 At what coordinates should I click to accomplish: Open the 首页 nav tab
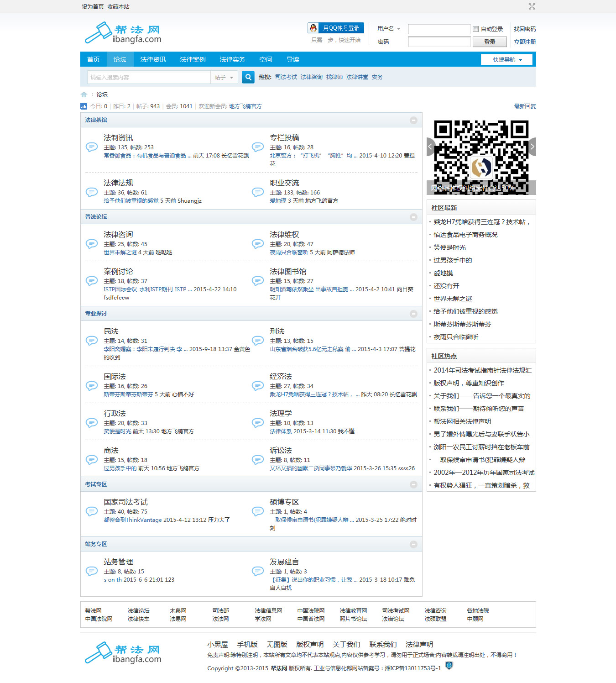click(94, 59)
